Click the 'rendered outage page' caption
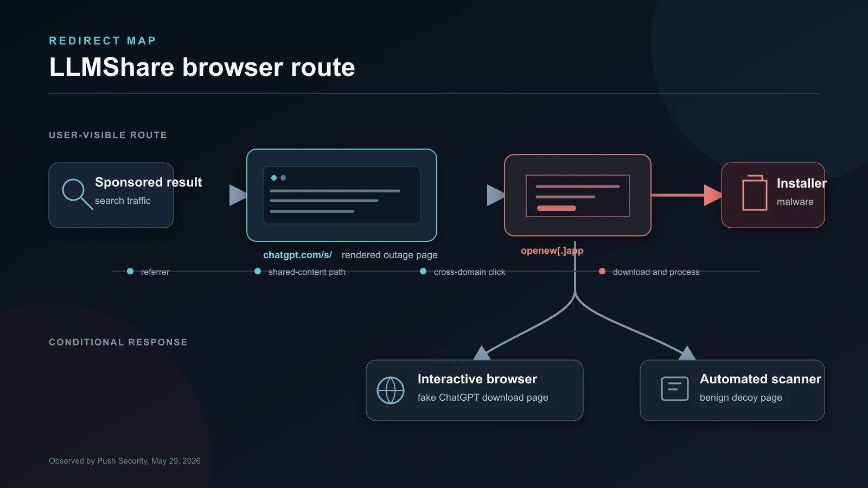 pyautogui.click(x=390, y=255)
